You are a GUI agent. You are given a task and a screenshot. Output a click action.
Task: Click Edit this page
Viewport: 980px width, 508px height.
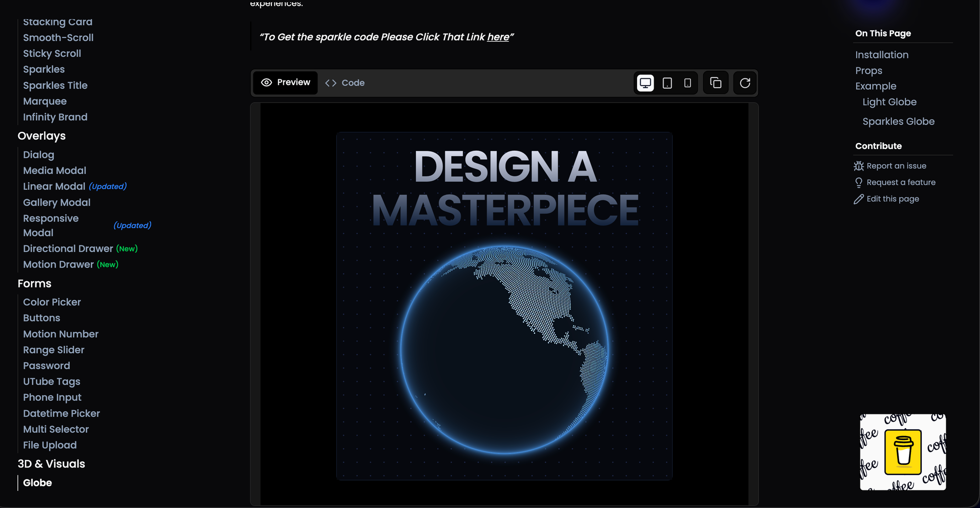click(892, 198)
